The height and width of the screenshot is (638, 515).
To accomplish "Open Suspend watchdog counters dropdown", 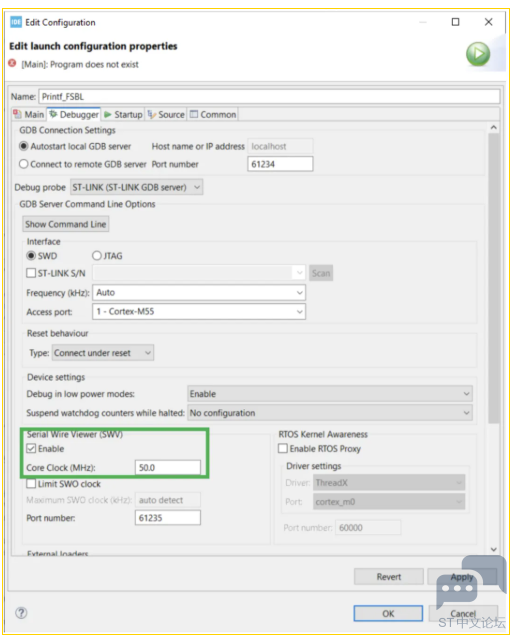I will (330, 413).
